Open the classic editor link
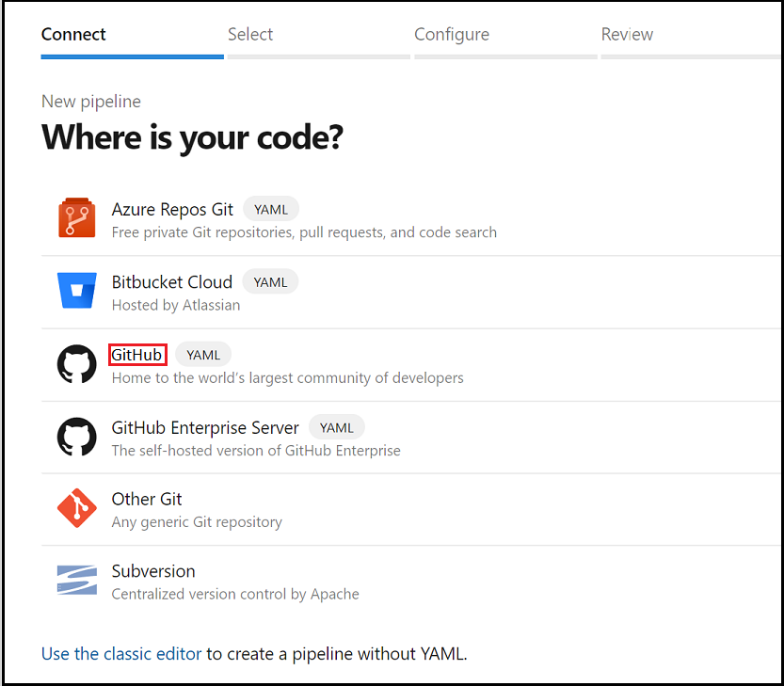Screen dimensions: 784x686 (x=120, y=653)
